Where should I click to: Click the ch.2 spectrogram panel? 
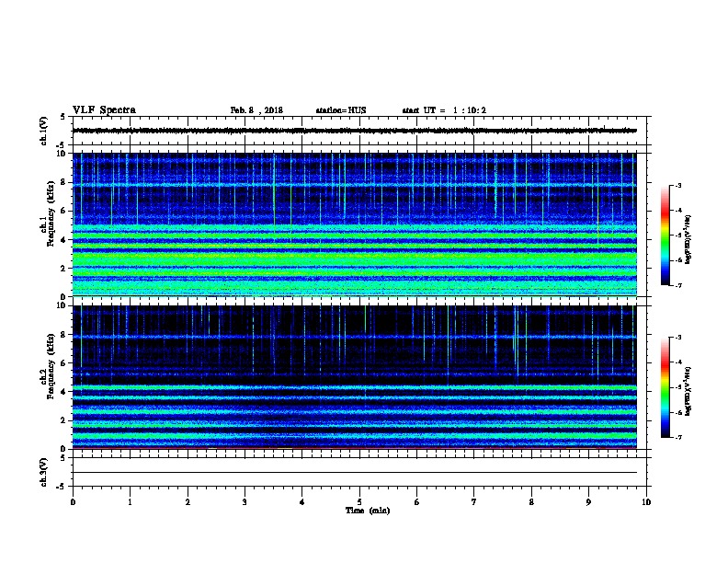[355, 377]
